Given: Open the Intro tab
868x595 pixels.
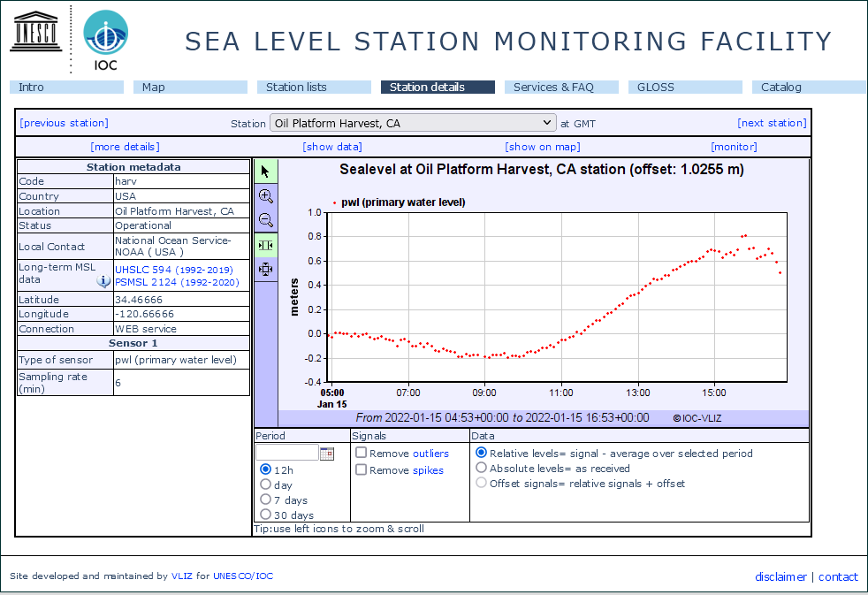Looking at the screenshot, I should (66, 87).
